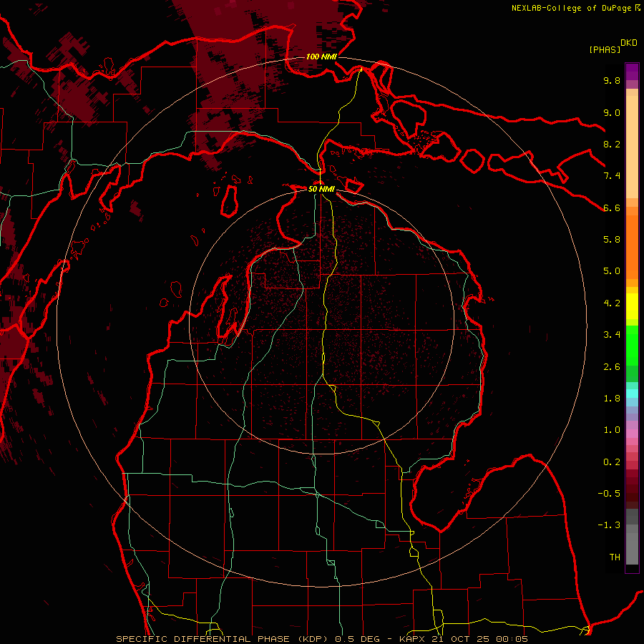Click the cyan segment of the color bar
The image size is (644, 644).
(x=632, y=394)
